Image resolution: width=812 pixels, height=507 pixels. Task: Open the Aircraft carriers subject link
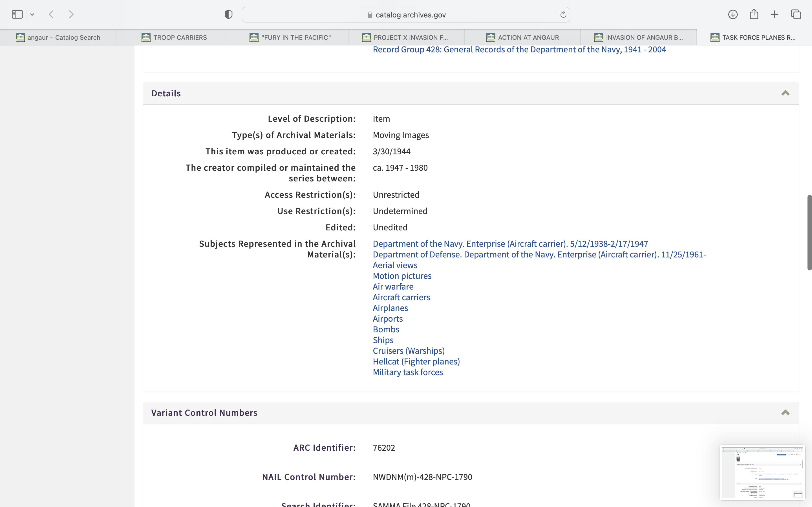401,297
